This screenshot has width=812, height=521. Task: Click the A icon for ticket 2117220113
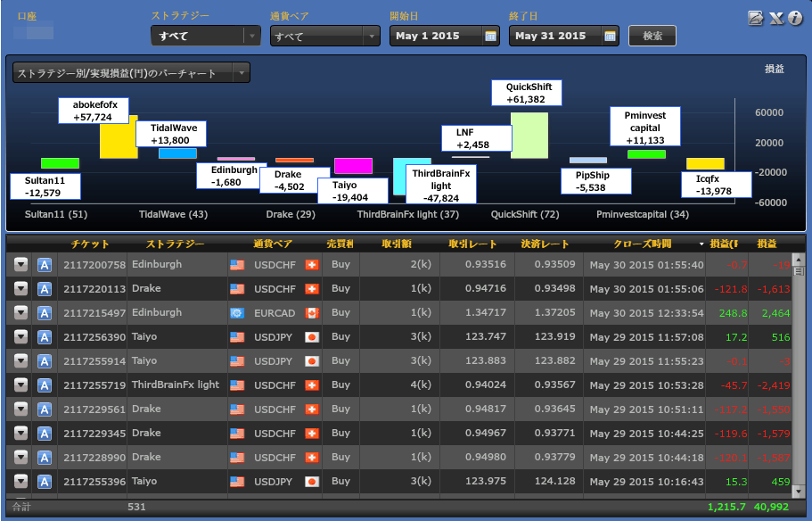tap(45, 289)
